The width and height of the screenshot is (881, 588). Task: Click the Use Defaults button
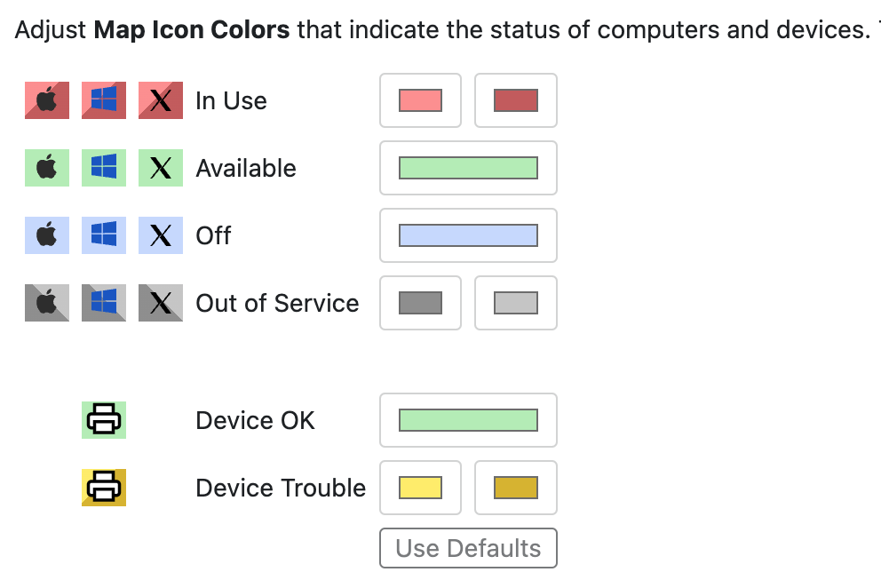[468, 548]
